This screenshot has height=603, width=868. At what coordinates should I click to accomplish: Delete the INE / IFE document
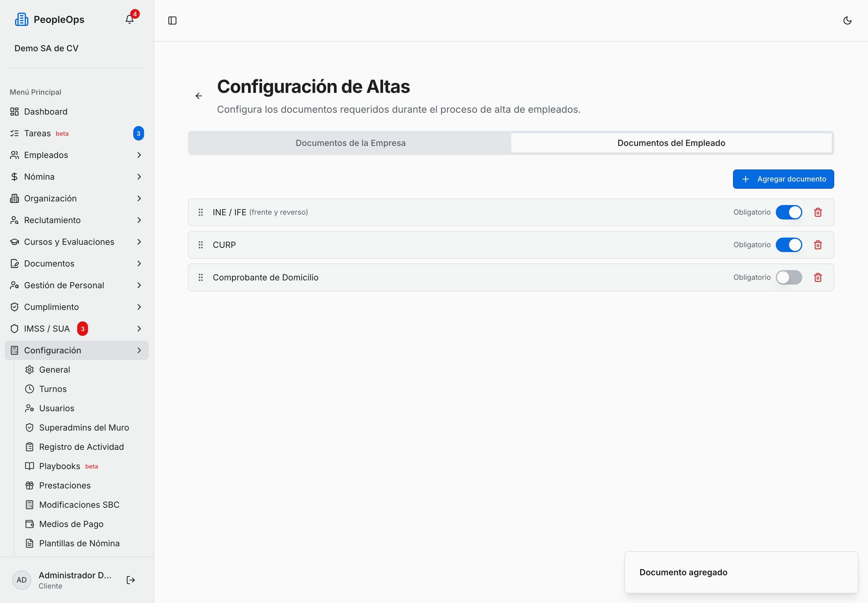[818, 212]
